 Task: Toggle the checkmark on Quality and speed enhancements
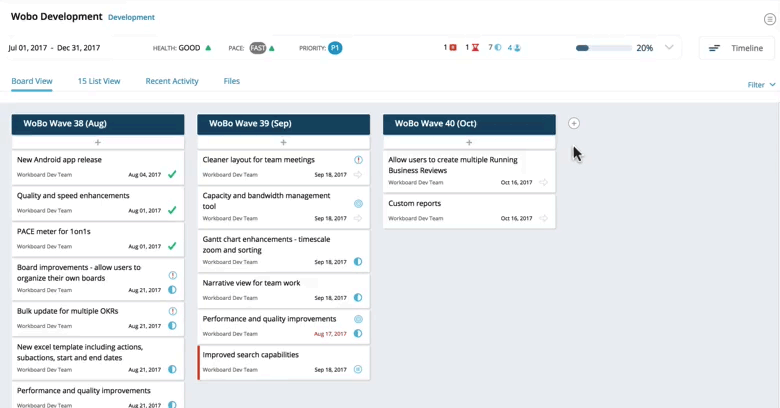[x=172, y=210]
